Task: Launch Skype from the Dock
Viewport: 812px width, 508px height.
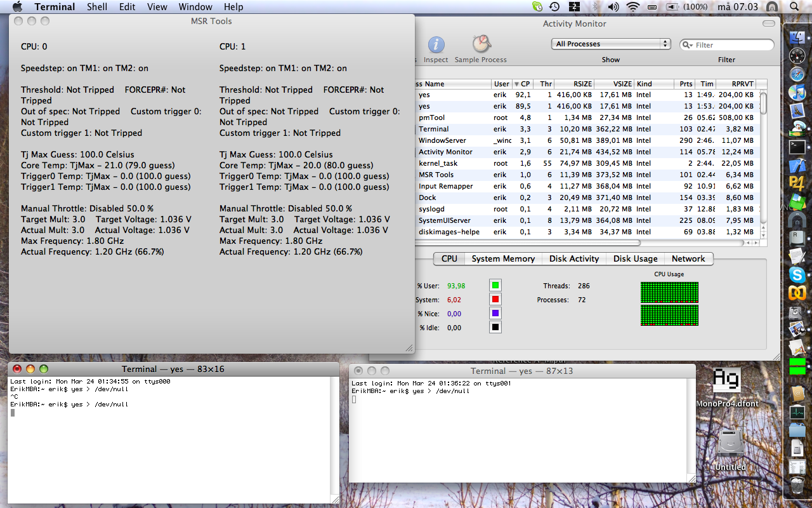Action: 797,275
